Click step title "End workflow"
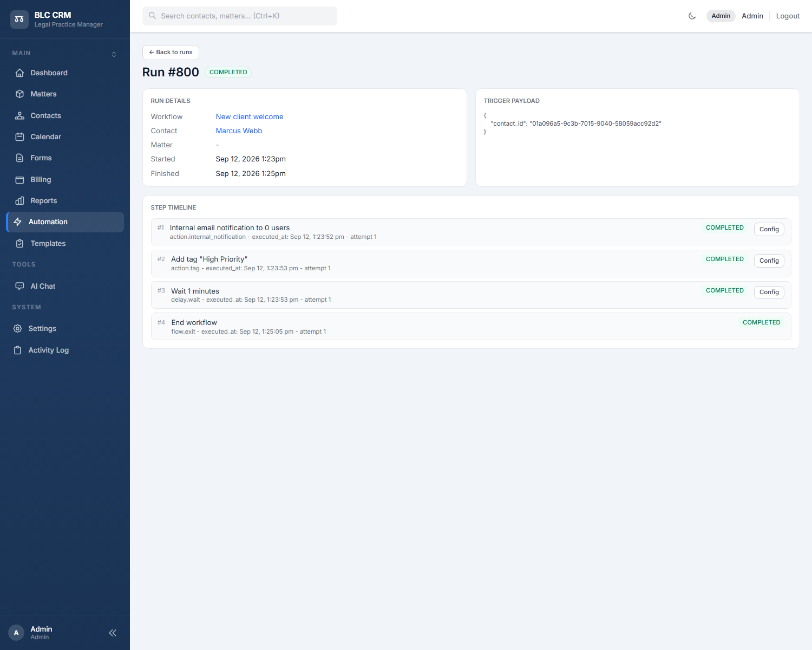This screenshot has height=650, width=812. click(x=194, y=322)
